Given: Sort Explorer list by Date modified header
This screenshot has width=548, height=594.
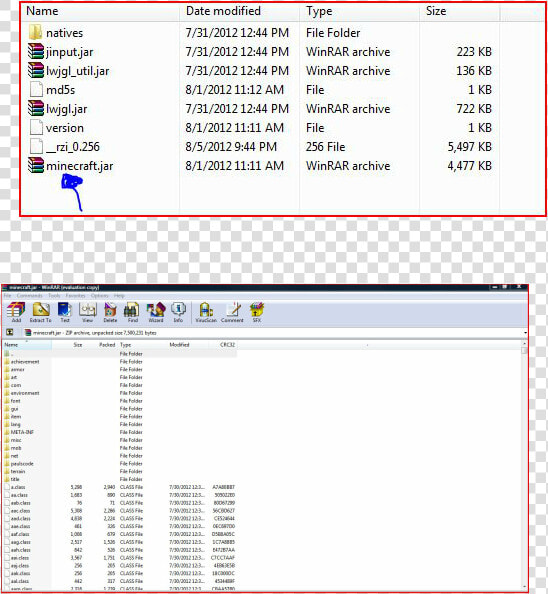Looking at the screenshot, I should coord(239,11).
